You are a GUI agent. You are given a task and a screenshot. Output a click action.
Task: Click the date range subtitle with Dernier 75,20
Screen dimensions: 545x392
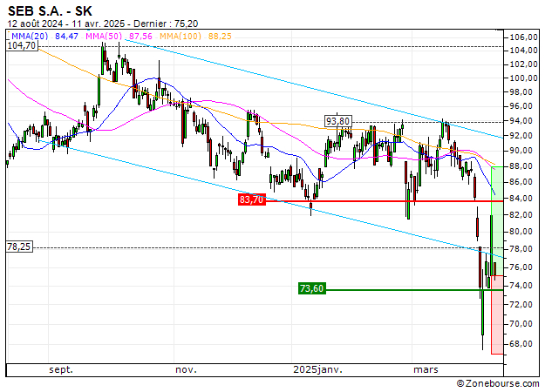103,24
